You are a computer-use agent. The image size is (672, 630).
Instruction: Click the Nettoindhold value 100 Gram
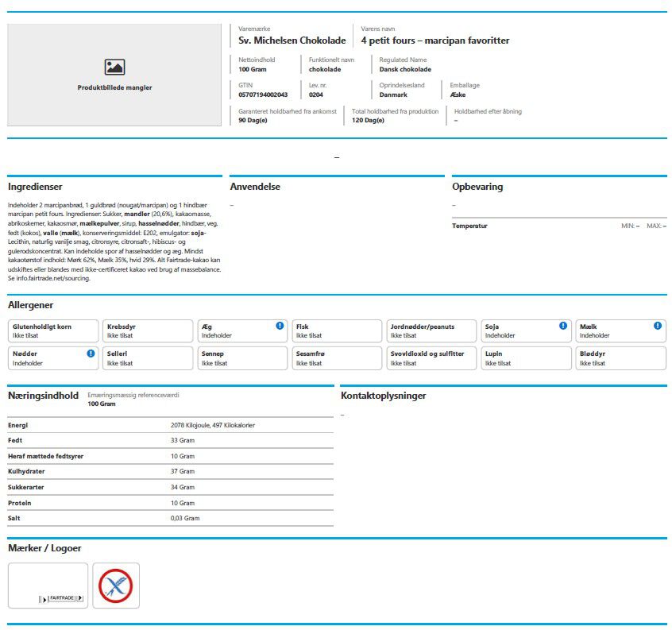point(253,69)
